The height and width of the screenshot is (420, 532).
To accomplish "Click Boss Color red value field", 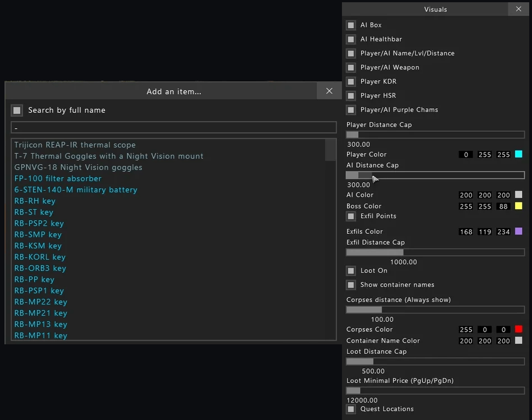I will pyautogui.click(x=466, y=206).
